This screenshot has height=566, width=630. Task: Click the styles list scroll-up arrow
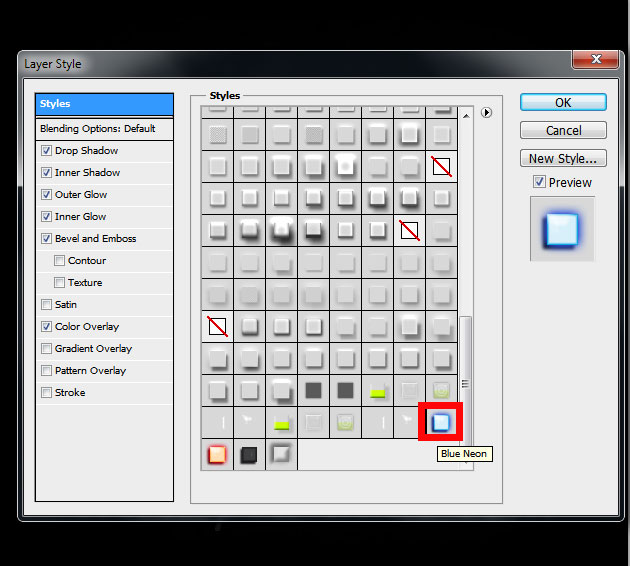tap(466, 116)
